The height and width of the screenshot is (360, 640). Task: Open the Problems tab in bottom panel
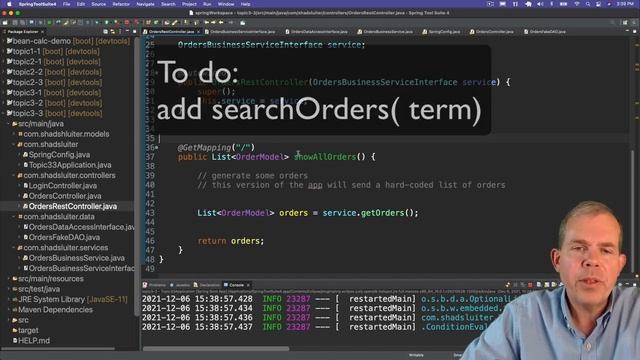155,285
